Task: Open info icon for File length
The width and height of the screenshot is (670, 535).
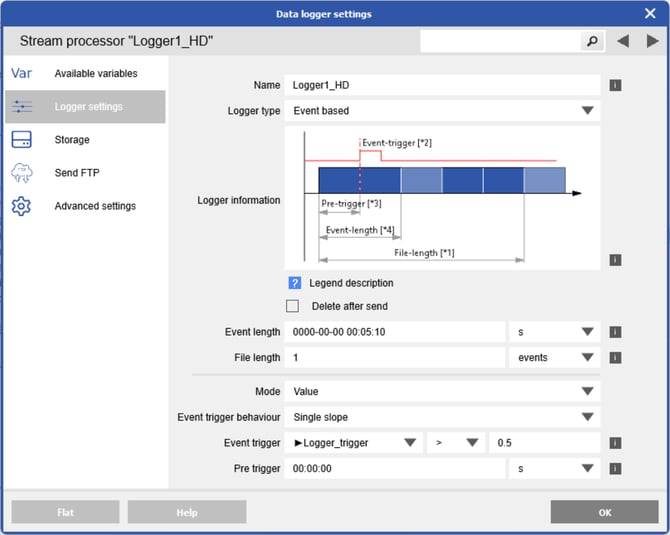Action: pos(615,358)
